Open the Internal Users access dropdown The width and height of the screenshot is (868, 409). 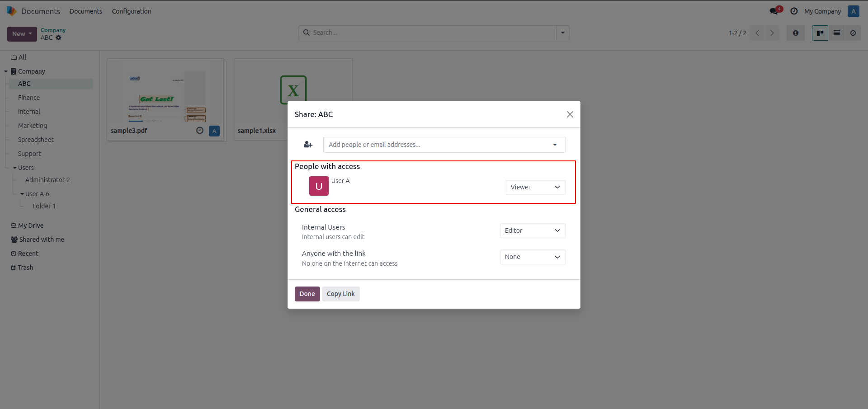[533, 230]
